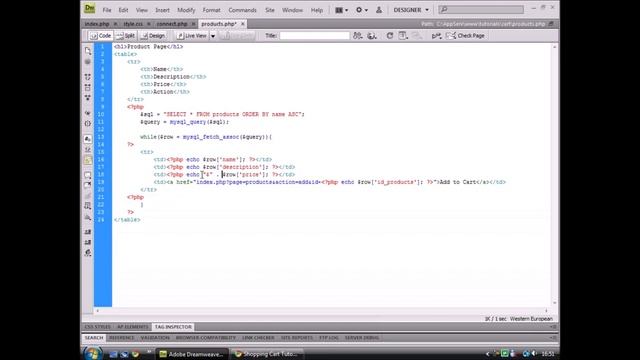Click the Windows Start orb
The image size is (640, 360).
[93, 353]
